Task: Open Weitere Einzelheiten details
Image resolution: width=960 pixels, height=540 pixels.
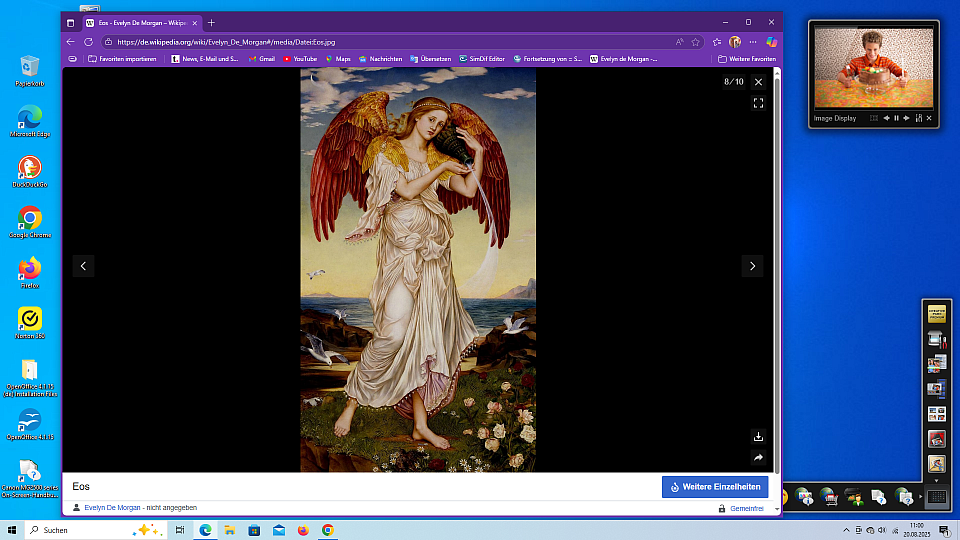Action: tap(715, 487)
